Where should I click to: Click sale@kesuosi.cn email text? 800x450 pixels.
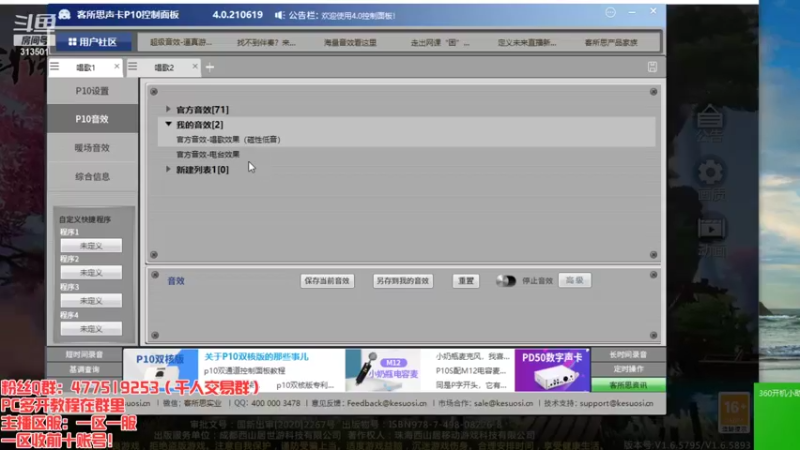point(503,403)
